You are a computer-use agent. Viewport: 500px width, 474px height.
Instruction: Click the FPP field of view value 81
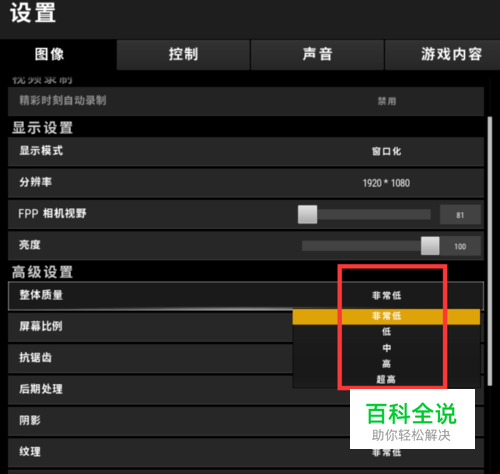click(460, 215)
